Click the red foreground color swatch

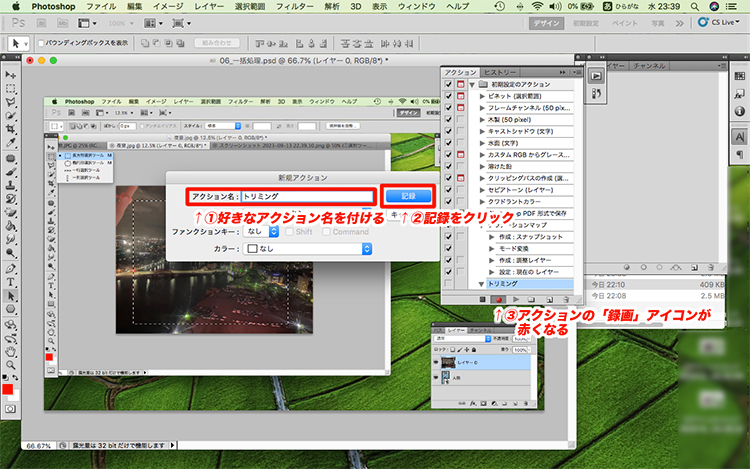[8, 389]
